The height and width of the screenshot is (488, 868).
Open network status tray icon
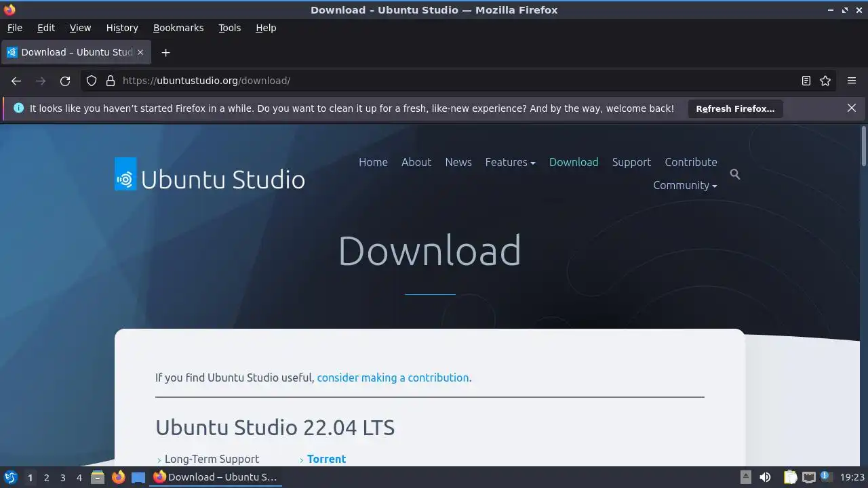[x=808, y=477]
